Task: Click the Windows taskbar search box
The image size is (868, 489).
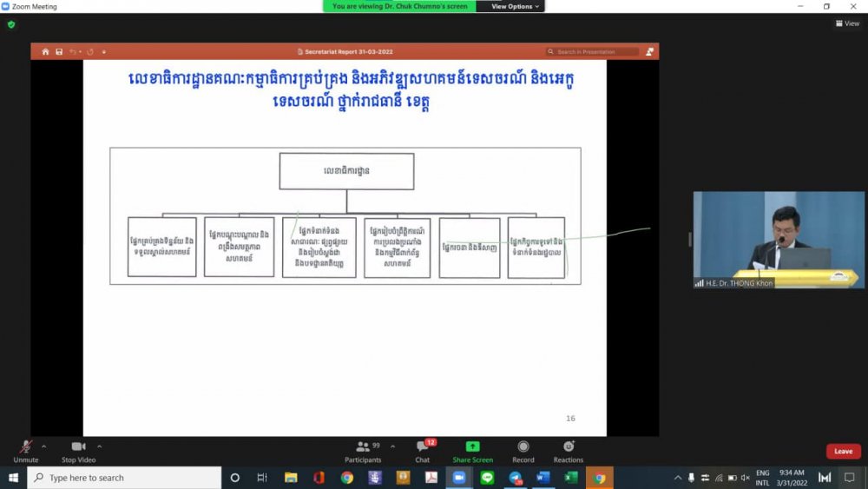Action: (x=124, y=478)
